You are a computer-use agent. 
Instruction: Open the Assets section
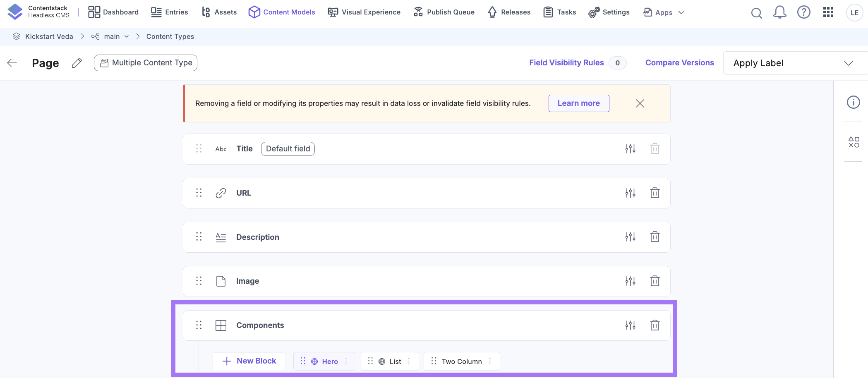219,12
